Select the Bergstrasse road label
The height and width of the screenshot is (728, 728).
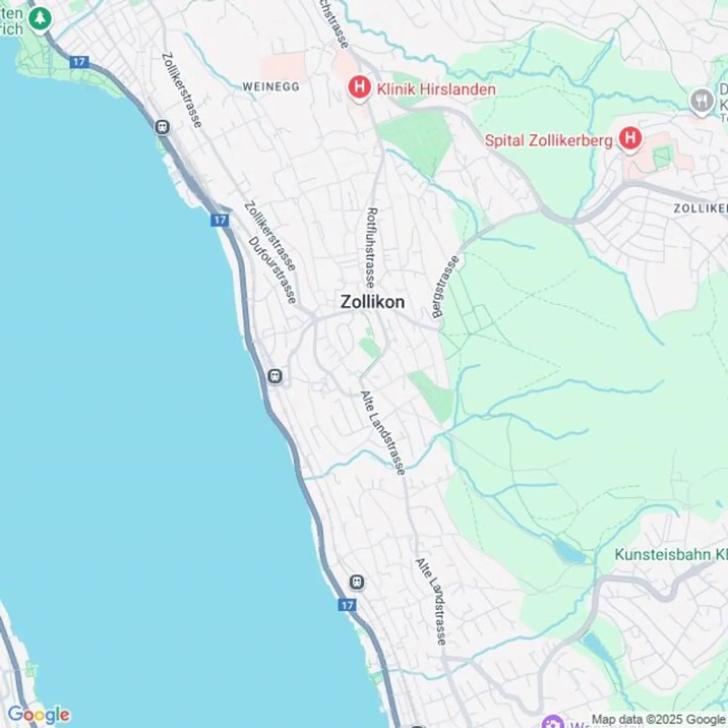[x=446, y=287]
